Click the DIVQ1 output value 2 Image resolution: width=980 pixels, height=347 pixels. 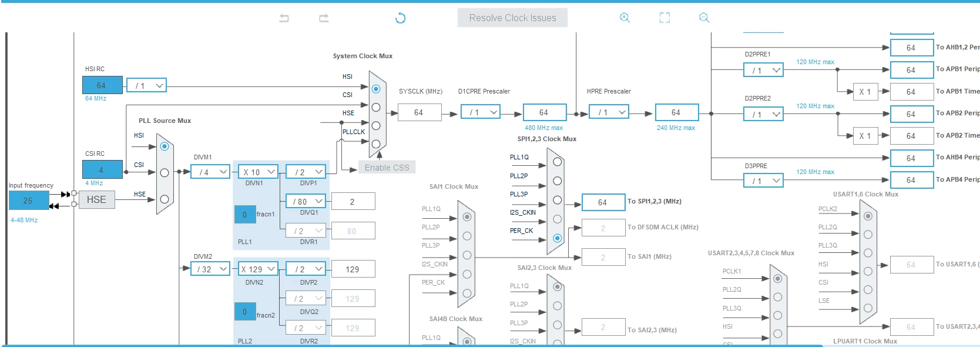[x=353, y=202]
